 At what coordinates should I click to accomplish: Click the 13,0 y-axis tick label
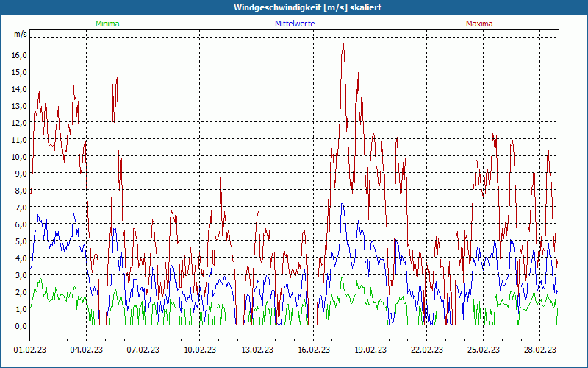tap(19, 106)
